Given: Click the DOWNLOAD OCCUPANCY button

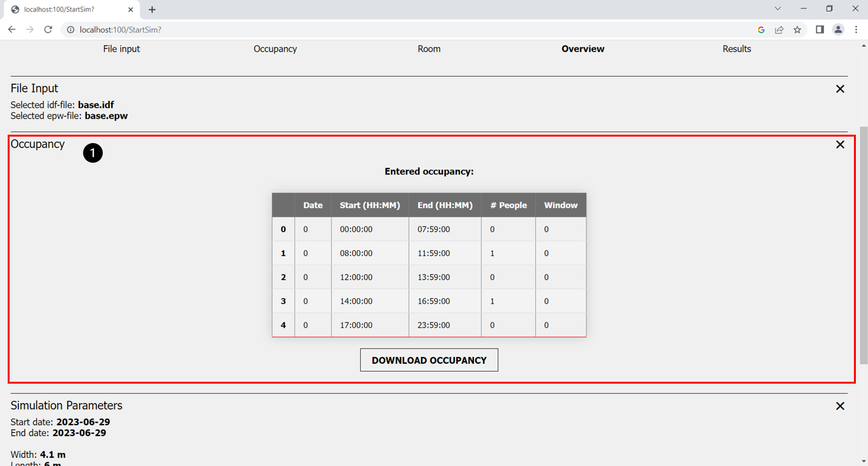Looking at the screenshot, I should (429, 360).
